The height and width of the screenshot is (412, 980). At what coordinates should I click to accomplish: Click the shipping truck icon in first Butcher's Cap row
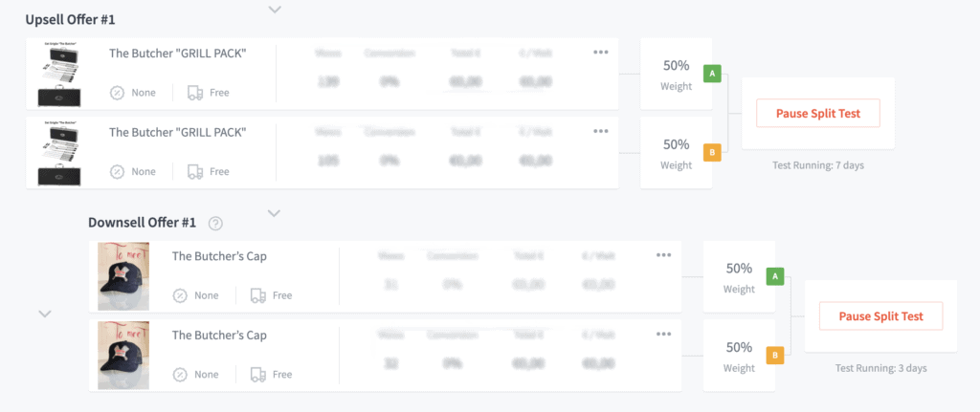(258, 295)
